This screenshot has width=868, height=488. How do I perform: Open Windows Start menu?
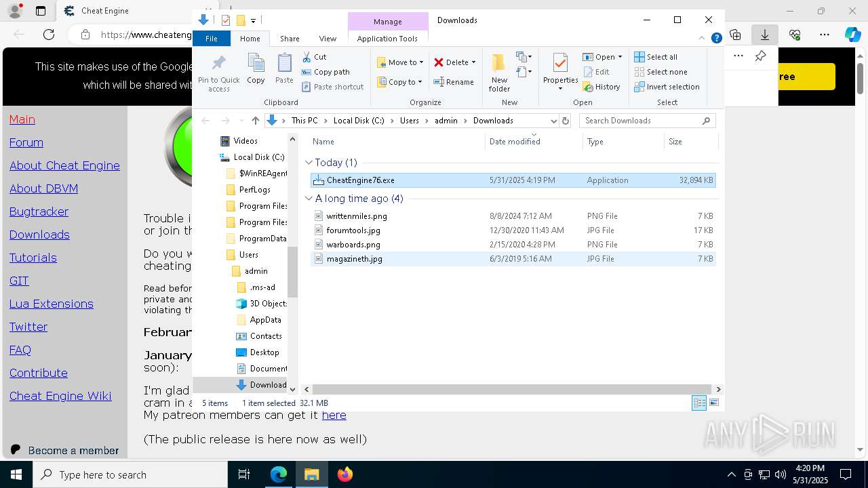[16, 474]
